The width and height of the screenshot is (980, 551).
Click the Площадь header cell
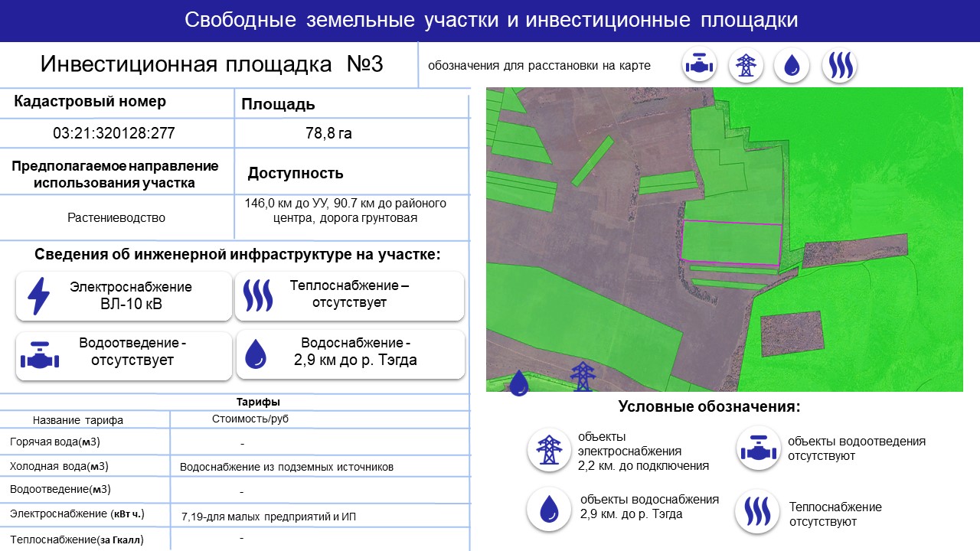point(278,105)
